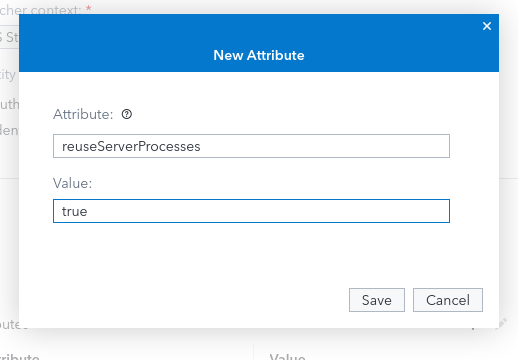Screen dimensions: 518x360
Task: Cancel the New Attribute dialog
Action: (x=448, y=300)
